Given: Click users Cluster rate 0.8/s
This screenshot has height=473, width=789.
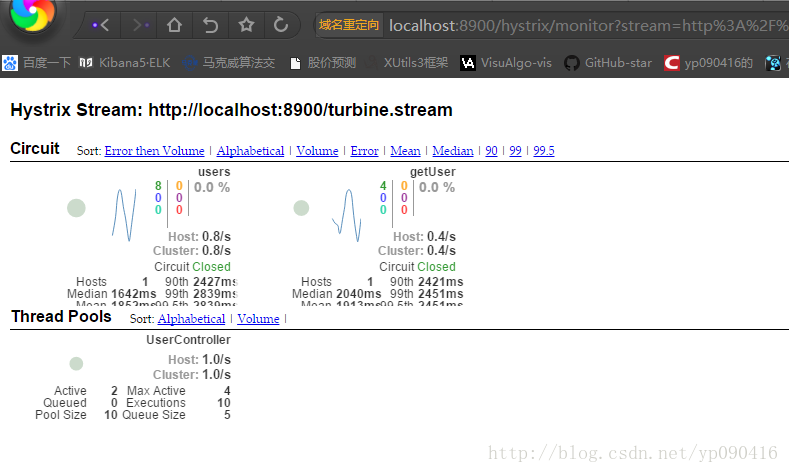Looking at the screenshot, I should (x=216, y=251).
